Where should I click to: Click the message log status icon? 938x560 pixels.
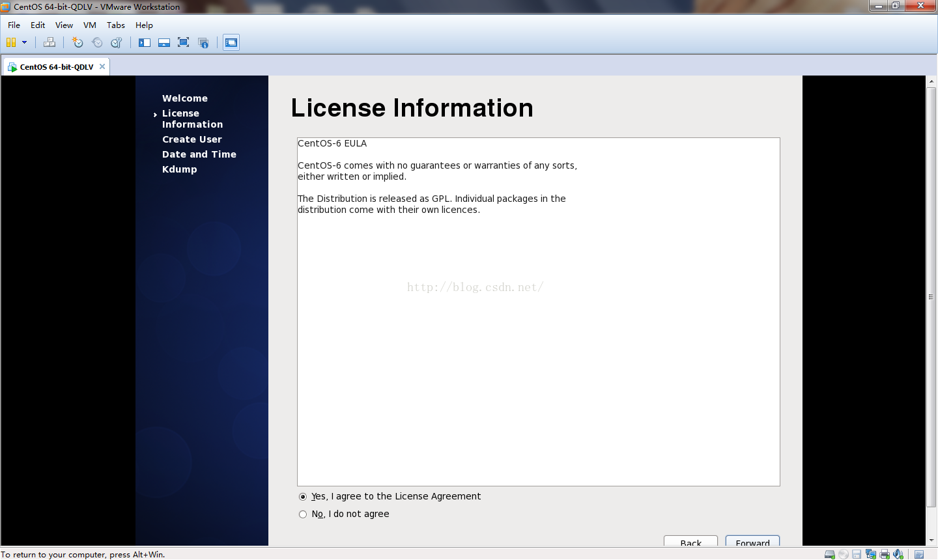click(919, 554)
